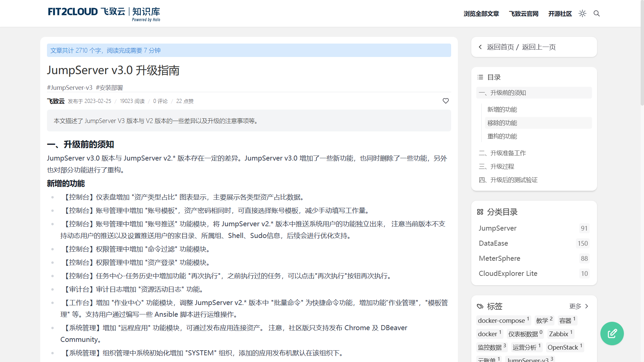The width and height of the screenshot is (644, 362).
Task: Click the 更多 tags link text
Action: [x=575, y=306]
